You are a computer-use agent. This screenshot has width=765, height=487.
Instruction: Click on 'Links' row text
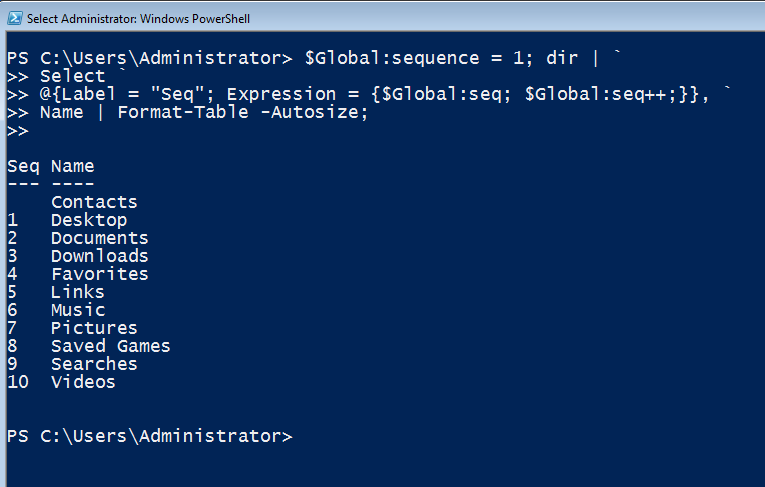pyautogui.click(x=78, y=292)
